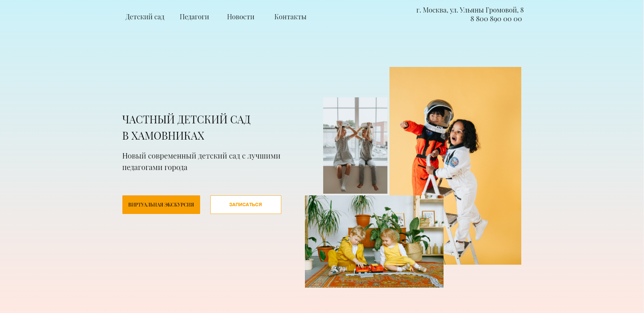Click the red toy train in the photo
Image resolution: width=644 pixels, height=313 pixels.
[x=369, y=269]
